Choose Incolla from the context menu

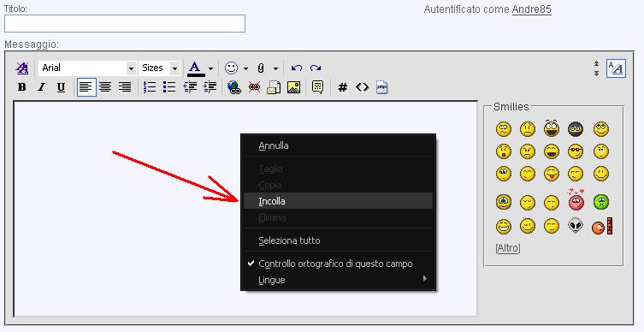(338, 201)
